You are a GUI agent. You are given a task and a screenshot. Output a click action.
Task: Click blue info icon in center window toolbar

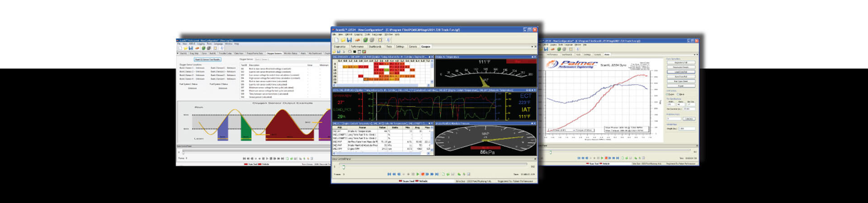coord(388,40)
